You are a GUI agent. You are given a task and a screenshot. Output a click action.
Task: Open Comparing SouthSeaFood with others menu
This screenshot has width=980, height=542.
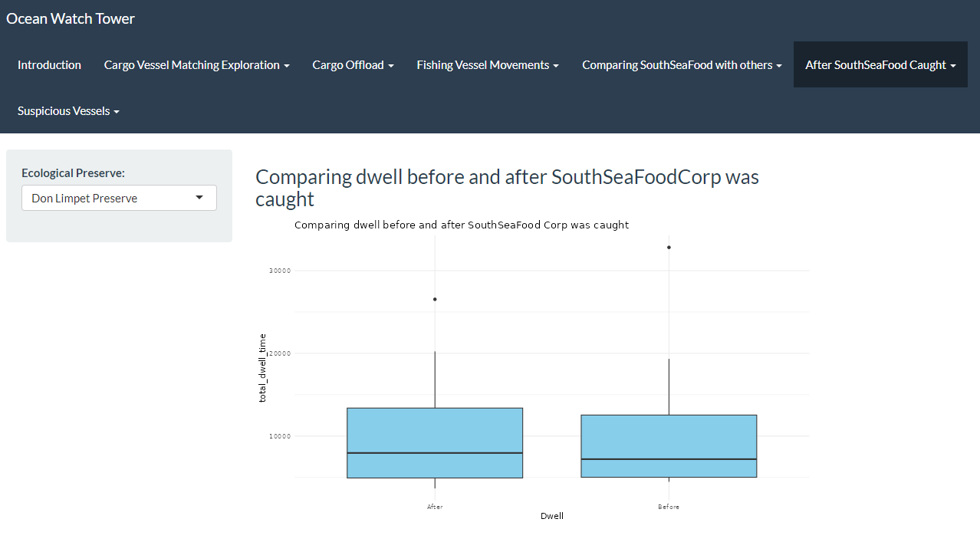[x=682, y=65]
